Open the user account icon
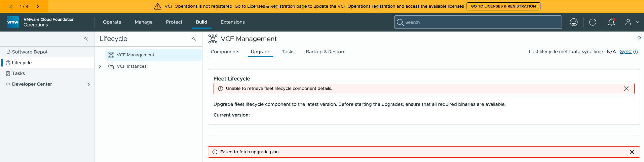Screen dimensions: 644x162 [628, 22]
